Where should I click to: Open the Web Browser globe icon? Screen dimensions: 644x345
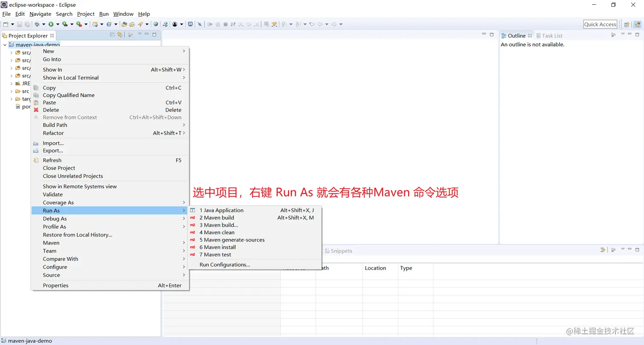pyautogui.click(x=155, y=24)
